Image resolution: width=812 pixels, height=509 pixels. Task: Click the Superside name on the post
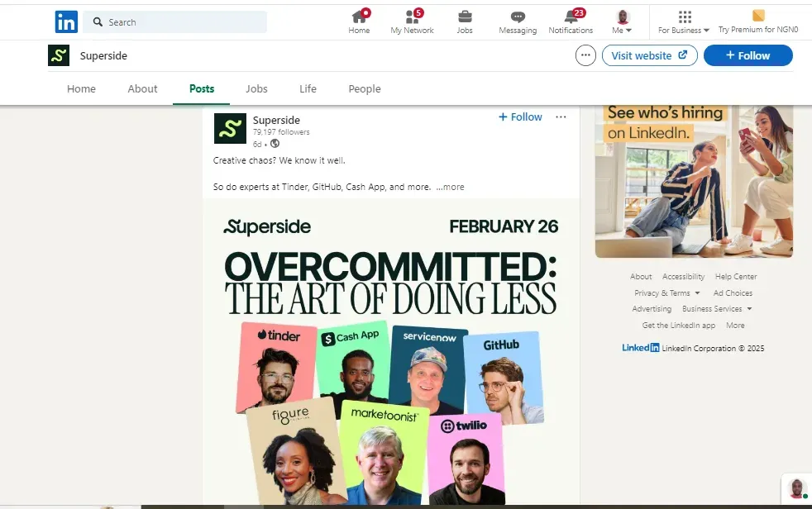coord(276,120)
